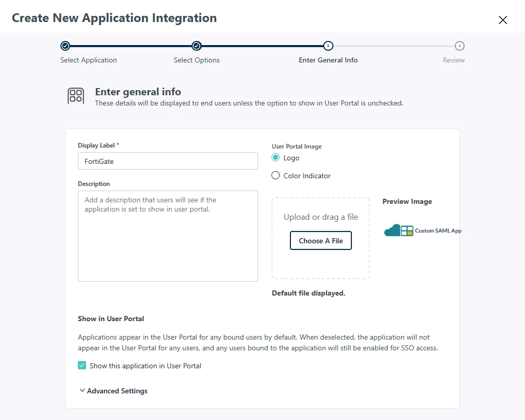Click the Display Label field containing FortiGate
This screenshot has width=525, height=420.
[168, 161]
